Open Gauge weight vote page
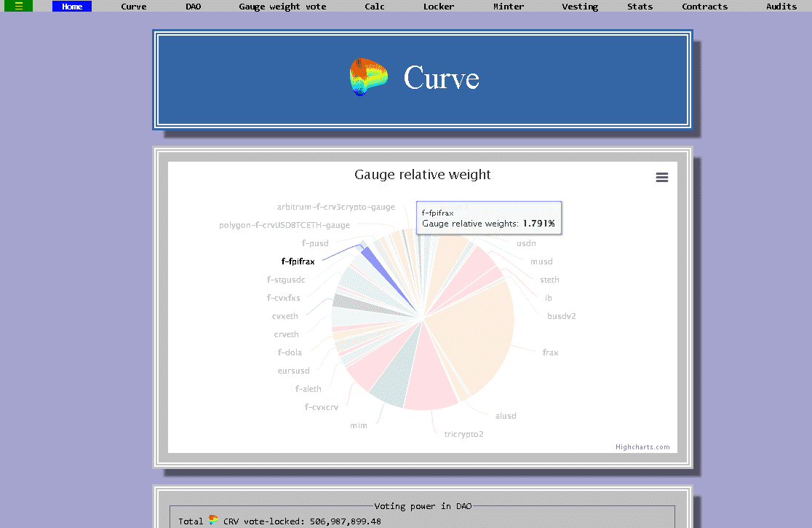Screen dimensions: 812x528 pyautogui.click(x=282, y=7)
